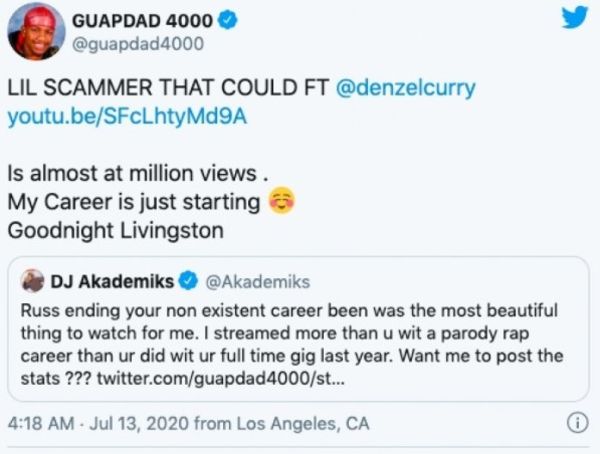Open GUAPDAD 4000's profile picture
Image resolution: width=600 pixels, height=454 pixels.
click(x=36, y=32)
